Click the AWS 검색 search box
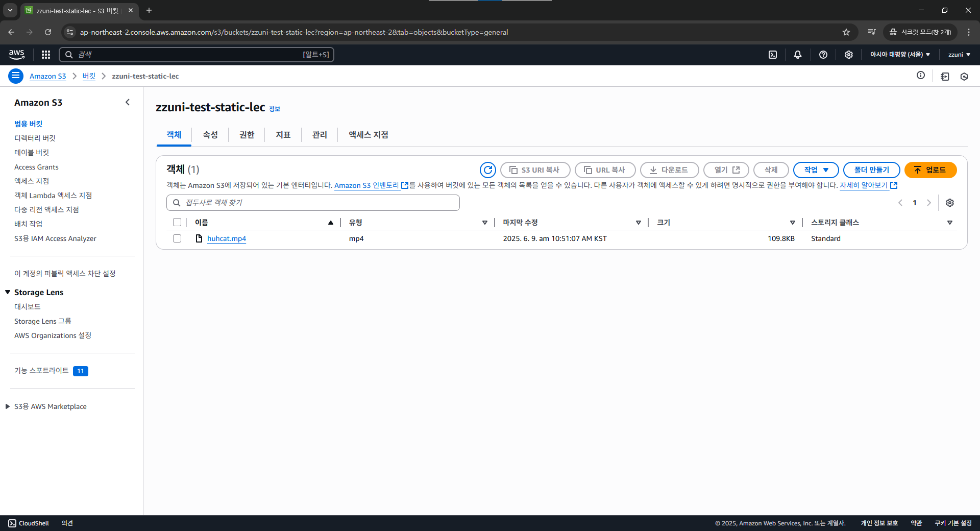The image size is (980, 531). [197, 55]
